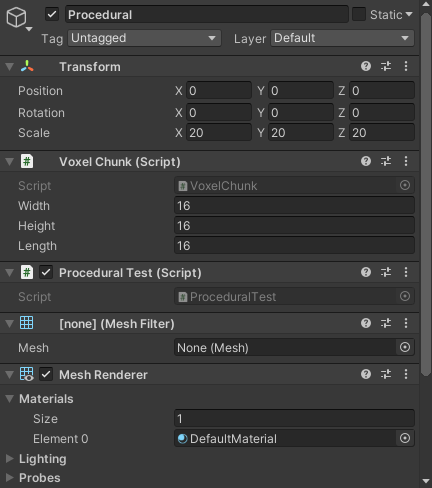
Task: Open object picker for DefaultMaterial element
Action: pyautogui.click(x=405, y=438)
